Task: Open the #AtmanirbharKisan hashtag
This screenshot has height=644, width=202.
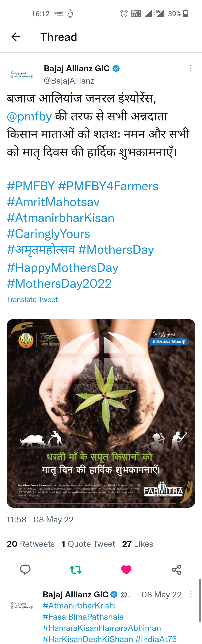Action: [60, 218]
